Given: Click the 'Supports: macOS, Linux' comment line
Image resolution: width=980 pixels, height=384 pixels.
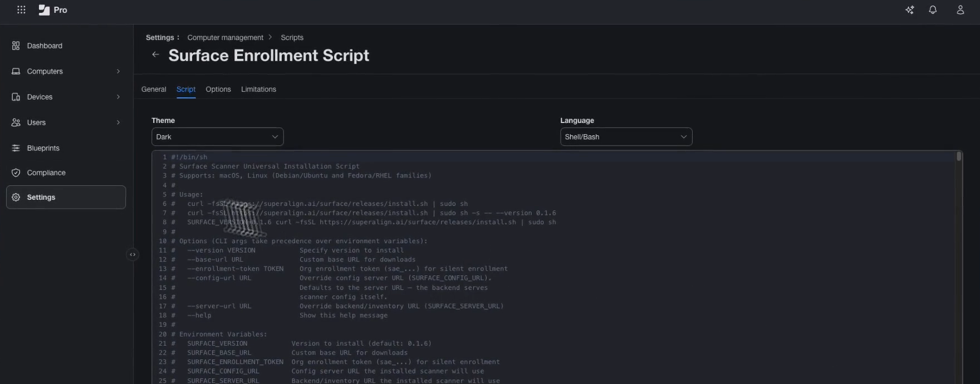Looking at the screenshot, I should [x=301, y=175].
